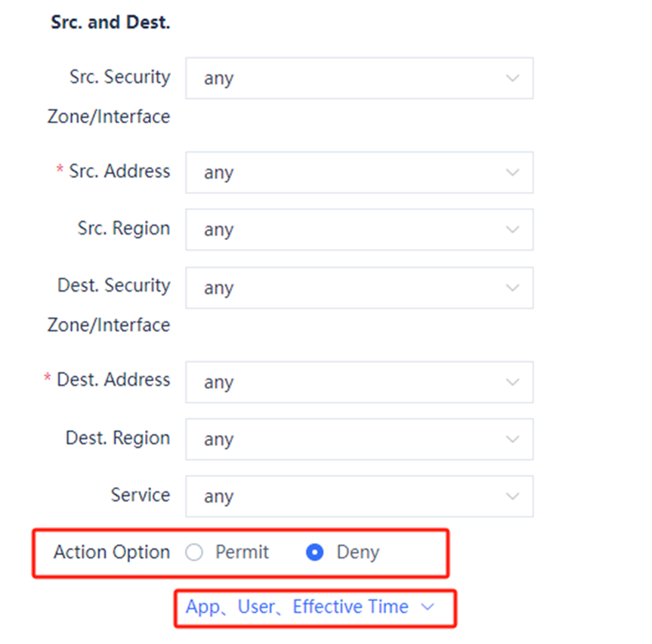Open the Src. Security Zone/Interface dropdown
The width and height of the screenshot is (652, 644).
coord(359,79)
